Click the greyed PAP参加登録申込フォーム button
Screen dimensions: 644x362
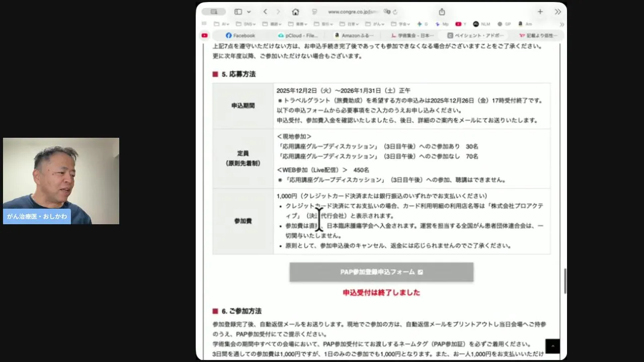click(x=381, y=272)
